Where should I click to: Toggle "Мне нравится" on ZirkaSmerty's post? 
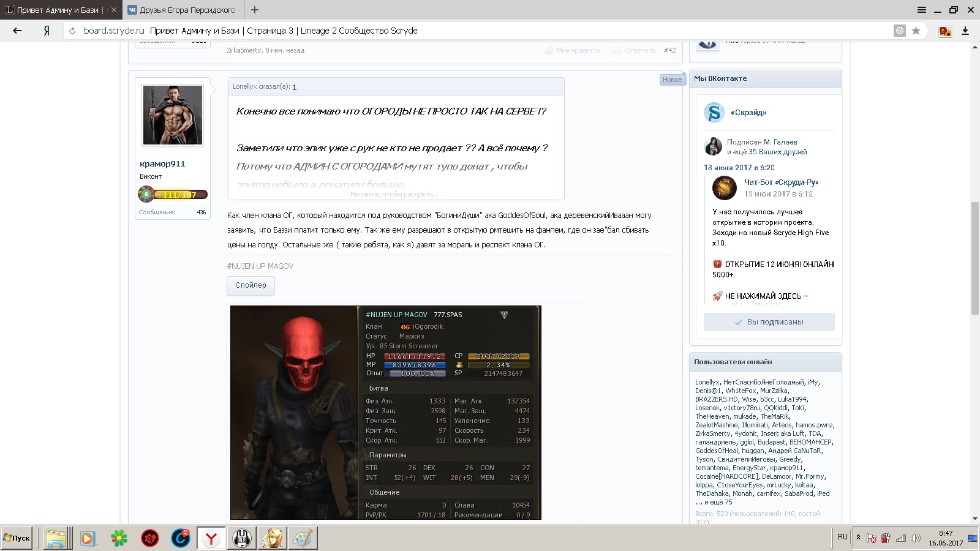point(578,50)
